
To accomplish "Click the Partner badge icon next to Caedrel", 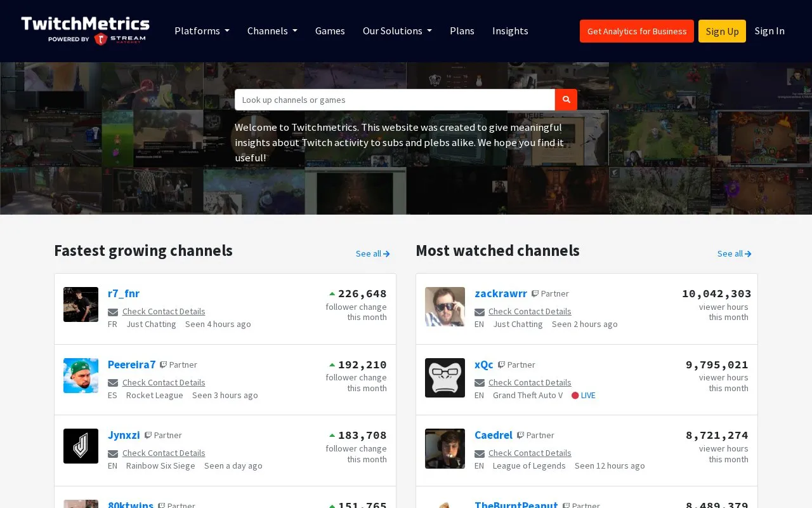I will [520, 436].
